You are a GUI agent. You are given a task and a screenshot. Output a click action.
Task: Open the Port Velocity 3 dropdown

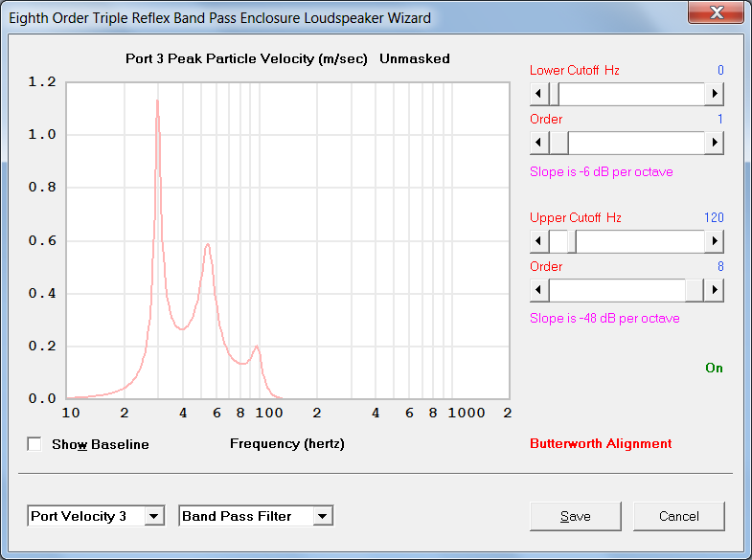154,516
